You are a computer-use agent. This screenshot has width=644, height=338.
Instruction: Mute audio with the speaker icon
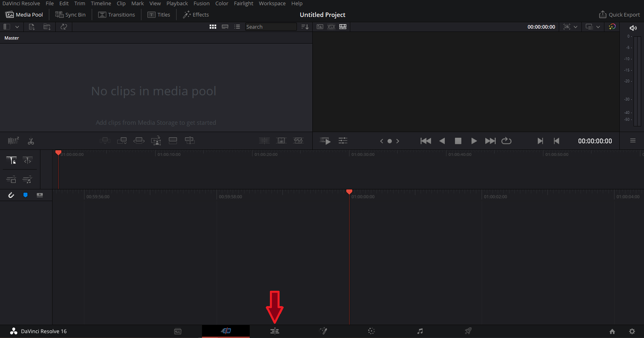pos(633,28)
